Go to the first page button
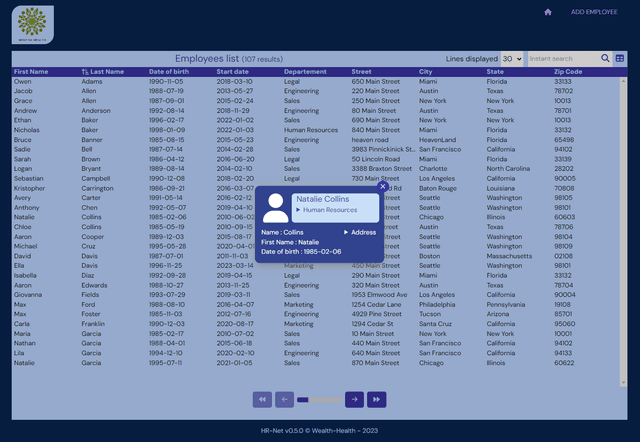Viewport: 640px width, 442px height. coord(262,399)
